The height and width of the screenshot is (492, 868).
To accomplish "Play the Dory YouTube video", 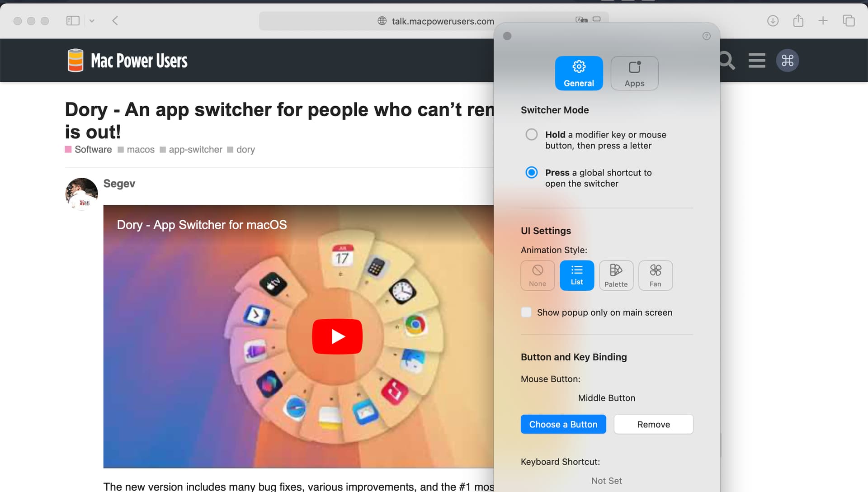I will point(337,336).
